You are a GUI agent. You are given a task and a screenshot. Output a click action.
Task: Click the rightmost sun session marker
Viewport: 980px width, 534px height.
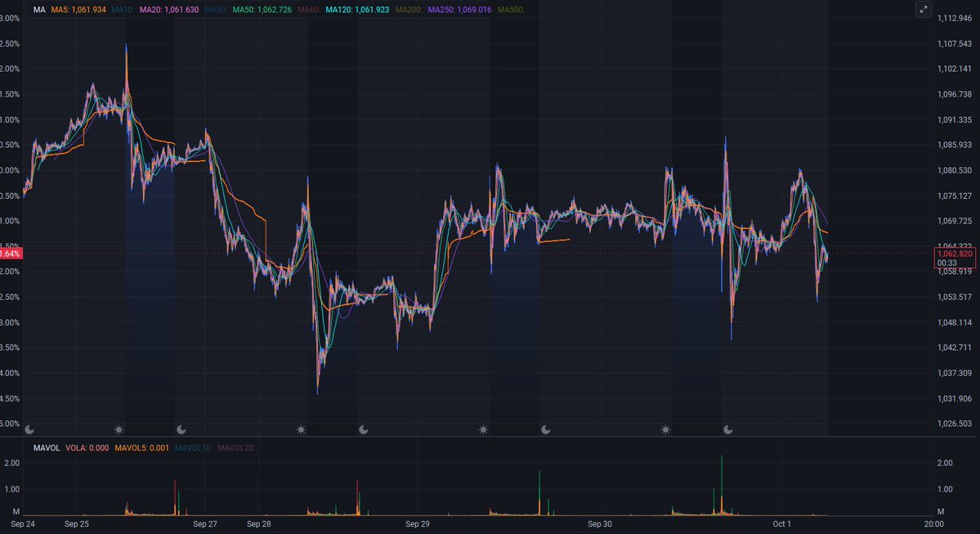[665, 429]
